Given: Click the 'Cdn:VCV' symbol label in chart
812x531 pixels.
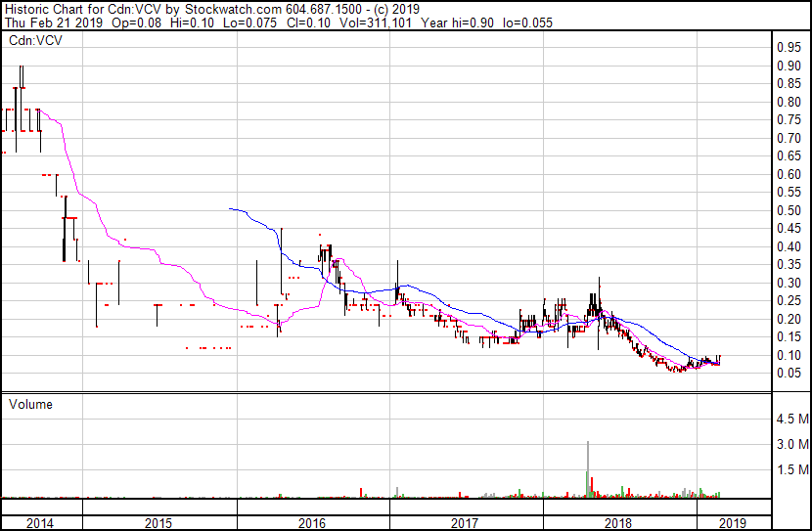Looking at the screenshot, I should [x=36, y=40].
